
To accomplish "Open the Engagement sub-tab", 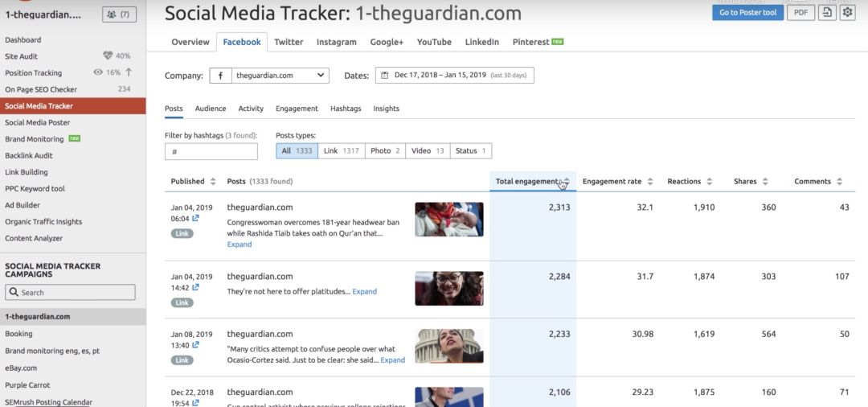I will pos(297,109).
